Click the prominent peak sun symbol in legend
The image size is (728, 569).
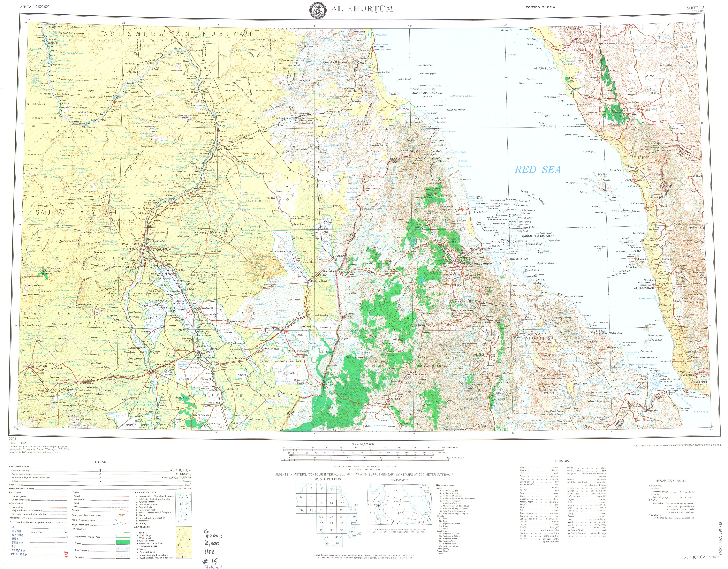[116, 520]
